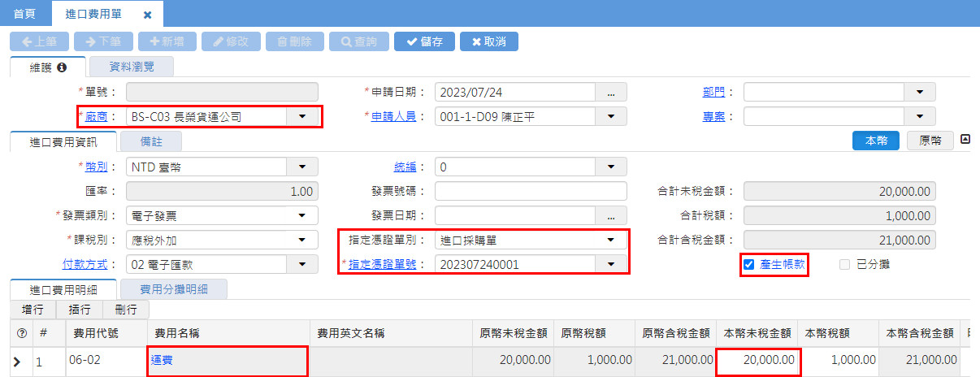
Task: Toggle the 已分攤 checkbox
Action: click(845, 264)
